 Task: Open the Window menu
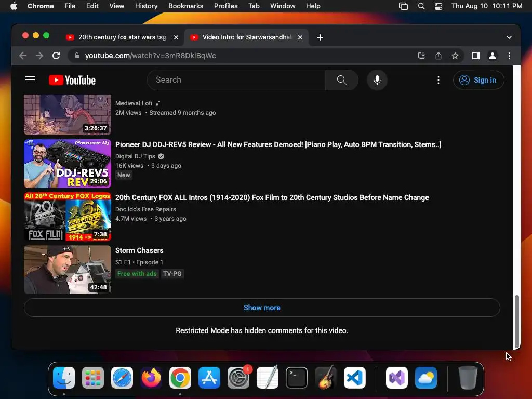[x=283, y=6]
